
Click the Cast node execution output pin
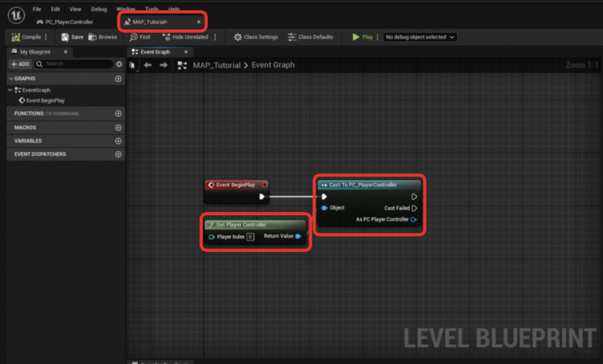[414, 196]
